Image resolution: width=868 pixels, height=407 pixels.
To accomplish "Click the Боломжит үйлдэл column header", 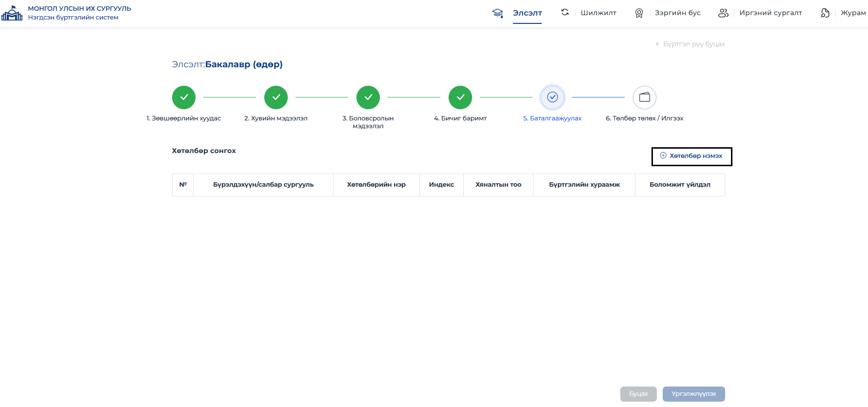I will (x=680, y=185).
